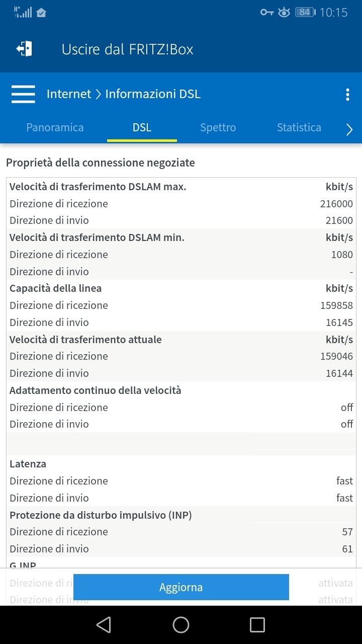Open the Spettro tab
362x644 pixels.
[x=218, y=128]
